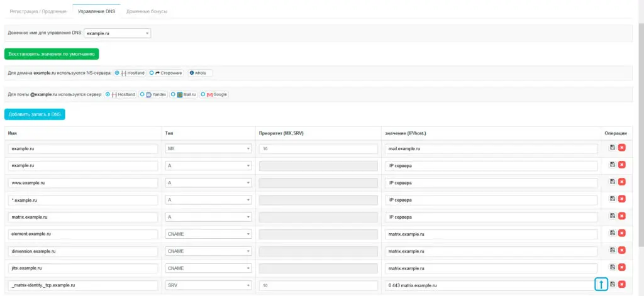Edit name field dimension.example.ru

(x=83, y=251)
